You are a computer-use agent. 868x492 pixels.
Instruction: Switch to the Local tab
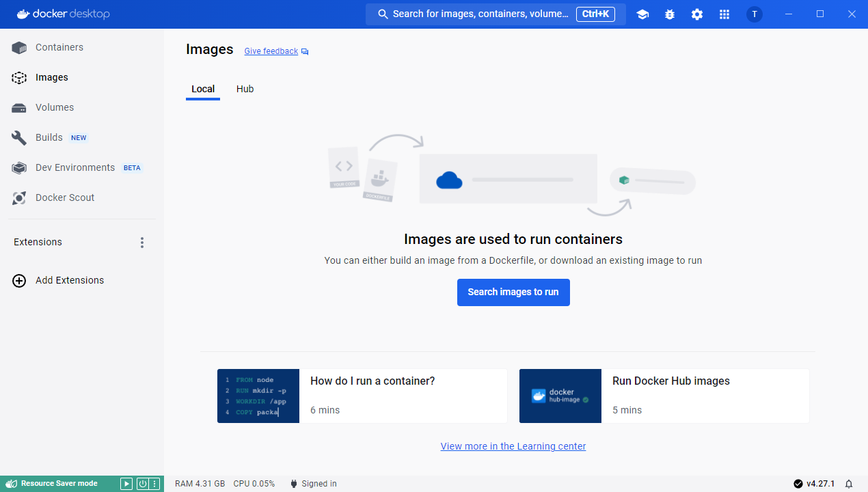click(x=203, y=90)
